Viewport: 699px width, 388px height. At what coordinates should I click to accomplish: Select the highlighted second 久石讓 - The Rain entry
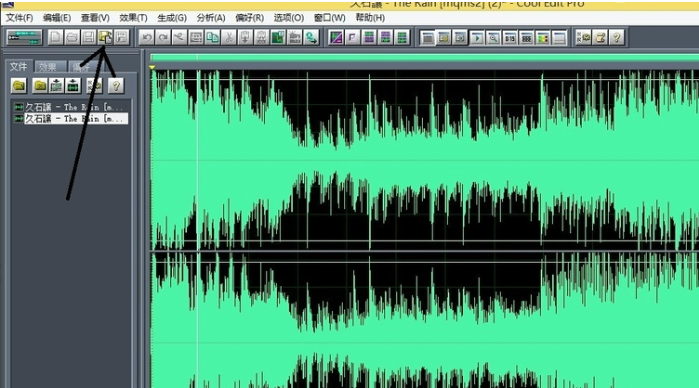[x=71, y=119]
